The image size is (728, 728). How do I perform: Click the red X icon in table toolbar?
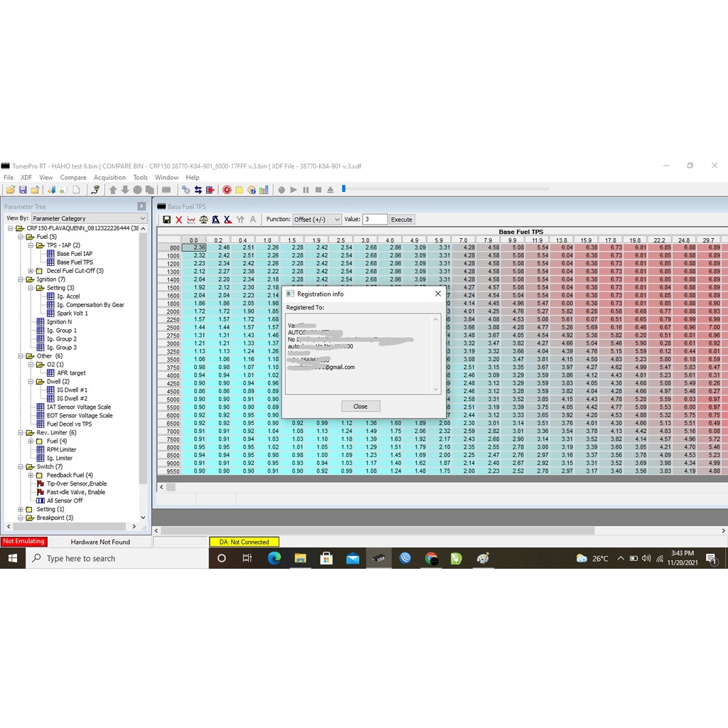click(x=178, y=220)
